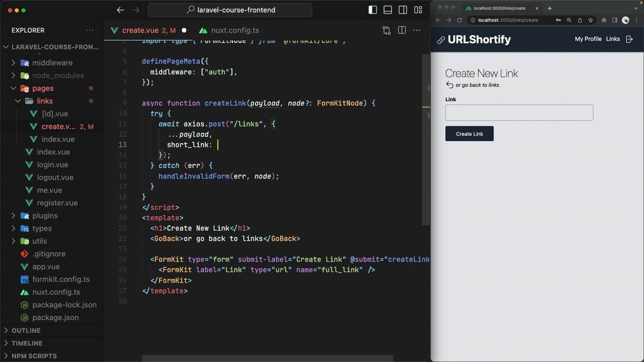Reload the localhost page in the browser

459,20
